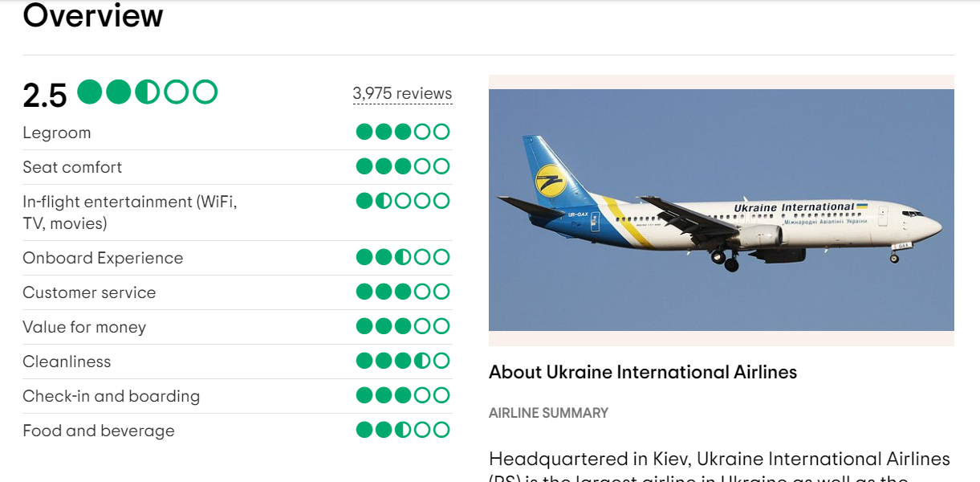Click the Value for money rating bubbles
Screen dimensions: 980x482
click(403, 326)
